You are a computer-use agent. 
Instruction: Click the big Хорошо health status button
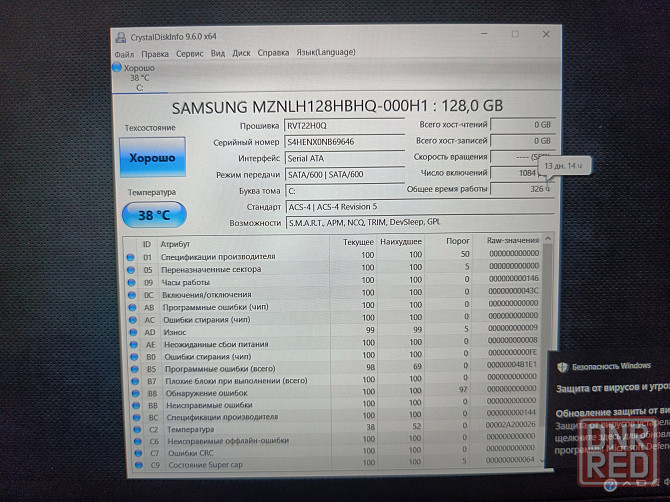[x=153, y=157]
